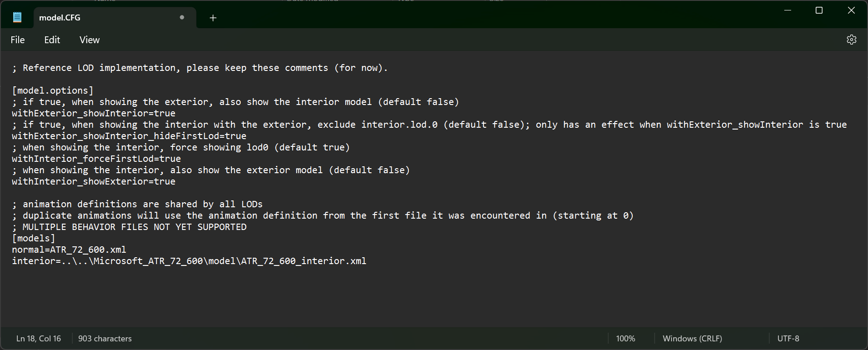Click the Notepad app icon in title bar
Viewport: 868px width, 350px height.
point(17,16)
